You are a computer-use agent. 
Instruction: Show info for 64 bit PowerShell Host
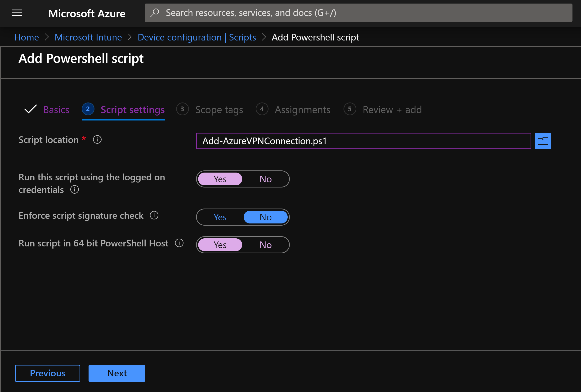[179, 243]
